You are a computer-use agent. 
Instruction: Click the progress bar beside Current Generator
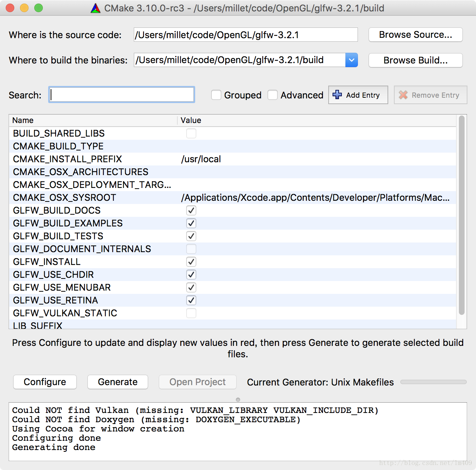tap(434, 382)
